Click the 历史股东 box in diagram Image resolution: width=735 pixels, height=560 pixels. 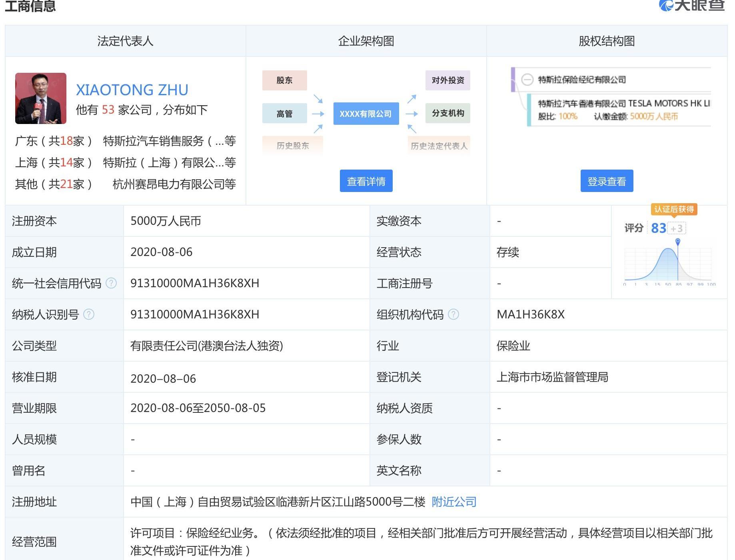point(293,146)
